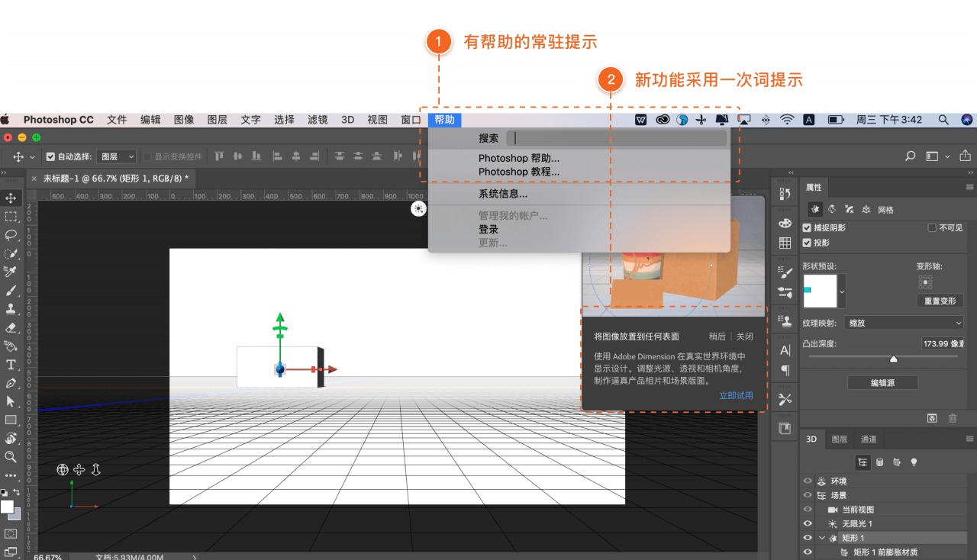Viewport: 977px width, 560px height.
Task: Open the 纹理映射 缩放 dropdown
Action: (x=904, y=323)
